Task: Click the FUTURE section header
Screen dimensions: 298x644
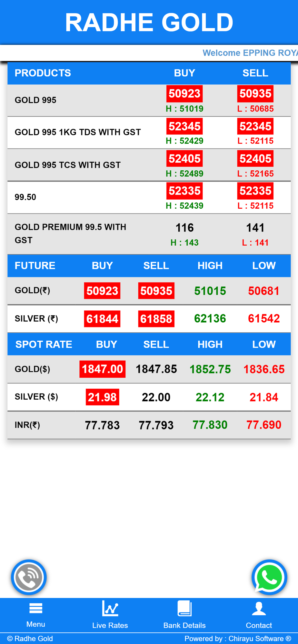Action: [x=35, y=266]
